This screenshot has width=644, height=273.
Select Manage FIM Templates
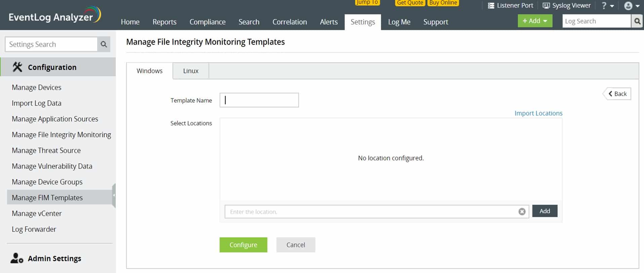pyautogui.click(x=60, y=197)
